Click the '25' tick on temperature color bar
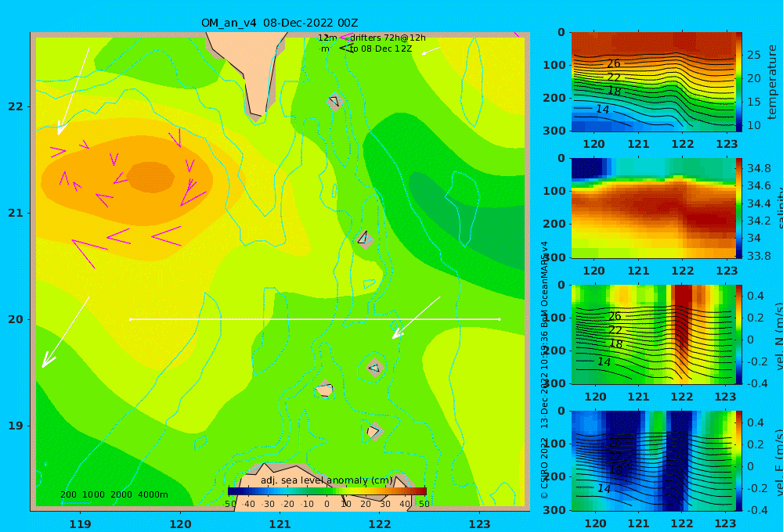 (x=754, y=55)
